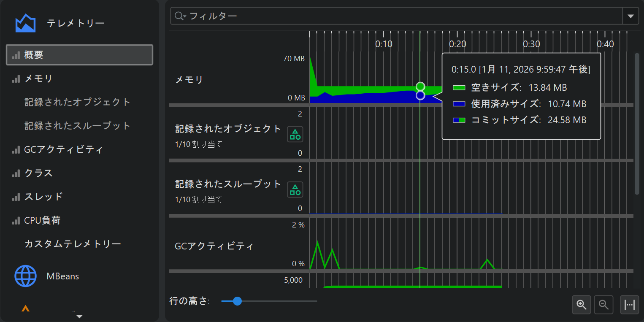Image resolution: width=644 pixels, height=322 pixels.
Task: Click the bar icon beside 概要
Action: [16, 55]
